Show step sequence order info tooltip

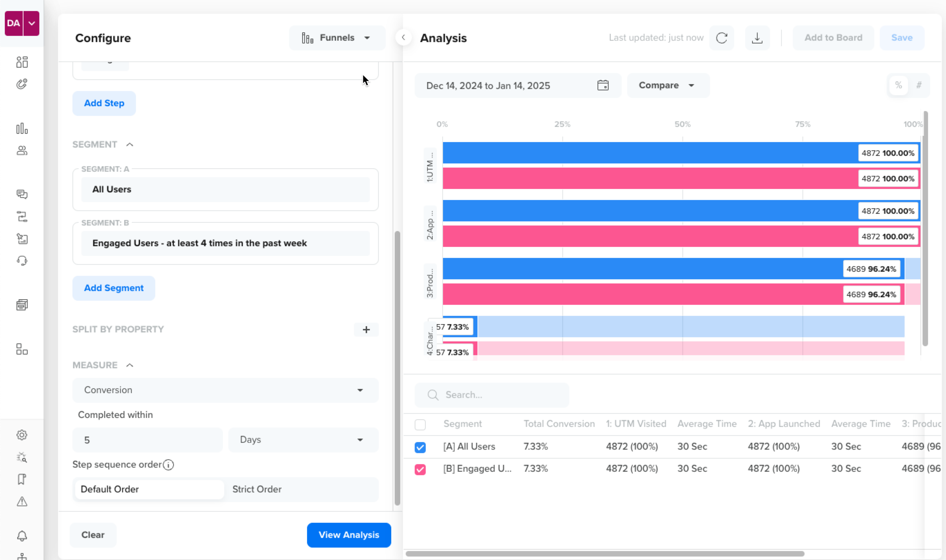168,464
